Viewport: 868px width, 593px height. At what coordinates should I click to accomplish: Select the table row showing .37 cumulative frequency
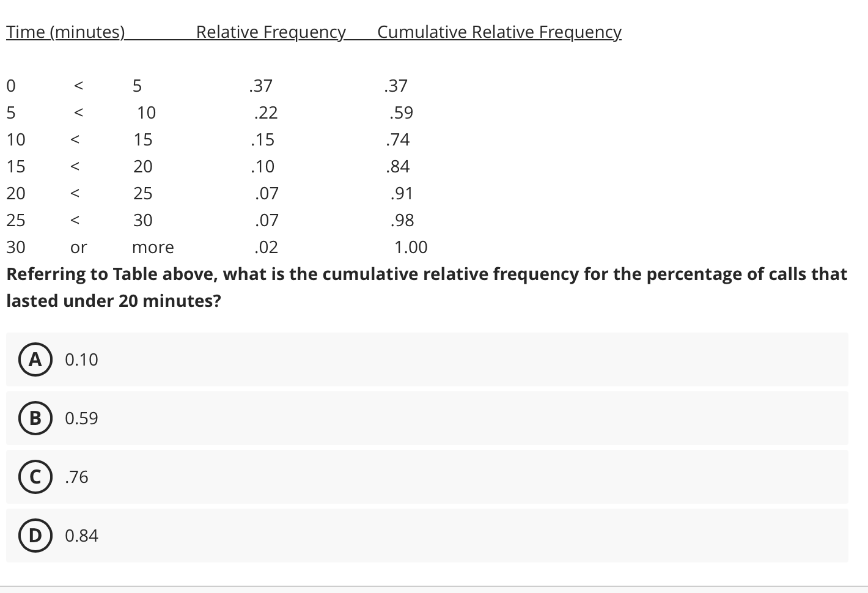(x=208, y=86)
